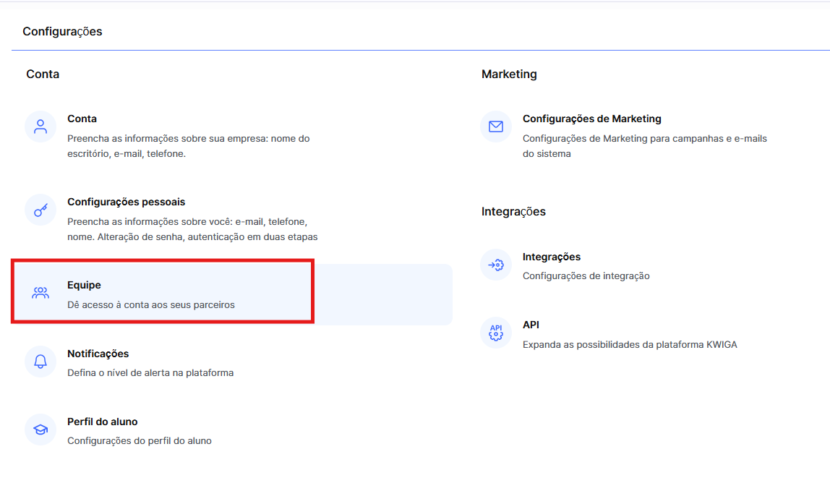Open the Conta settings title link
This screenshot has width=830, height=504.
pos(82,119)
